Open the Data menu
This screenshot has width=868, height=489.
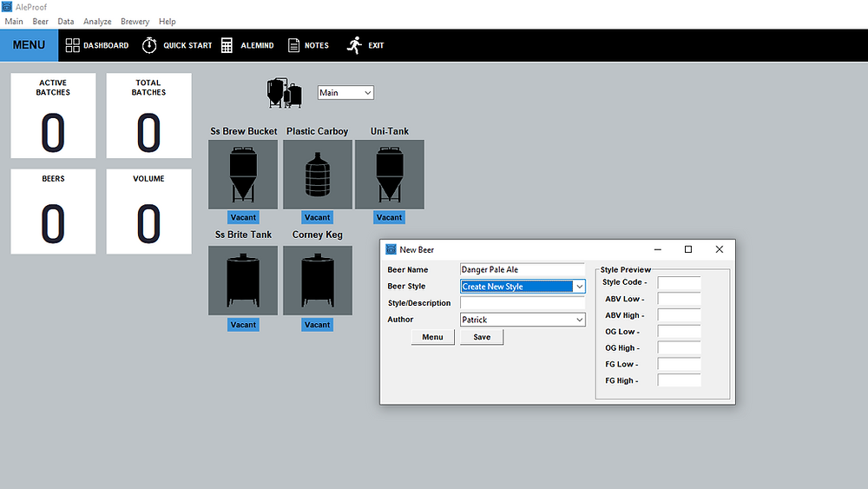(65, 22)
